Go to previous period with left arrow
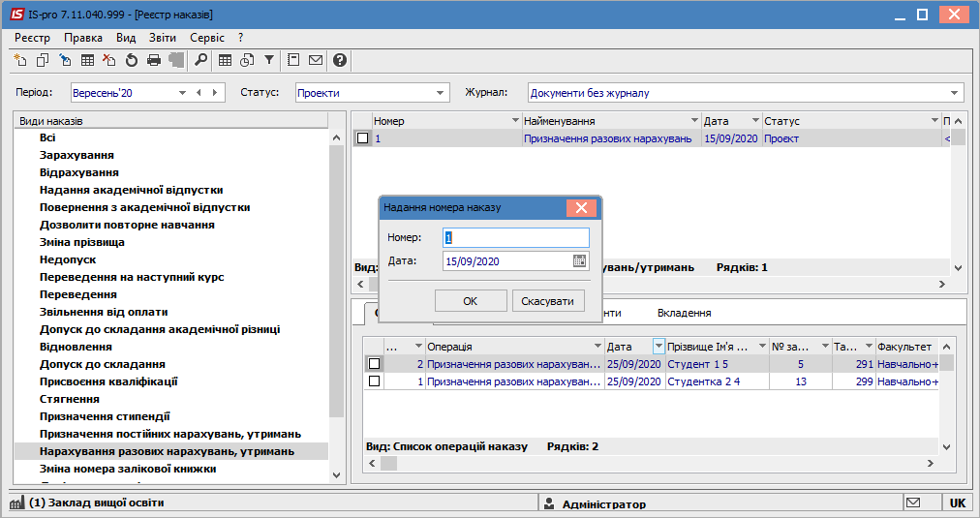980x518 pixels. (199, 93)
